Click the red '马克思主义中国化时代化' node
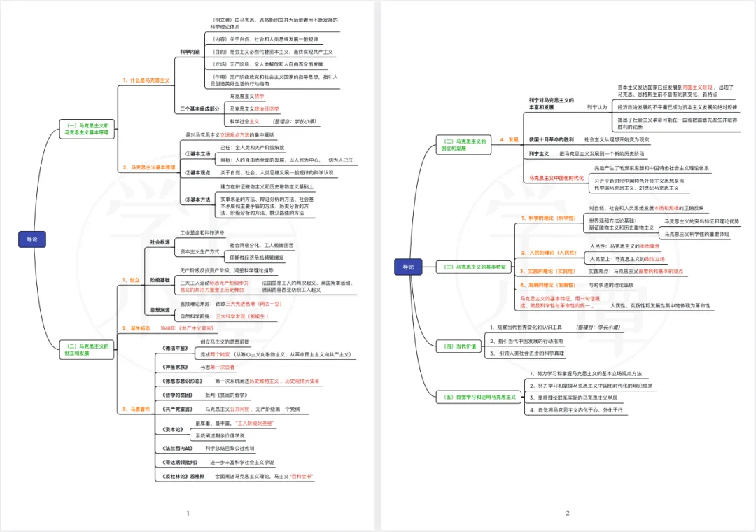The height and width of the screenshot is (532, 756). tap(556, 178)
